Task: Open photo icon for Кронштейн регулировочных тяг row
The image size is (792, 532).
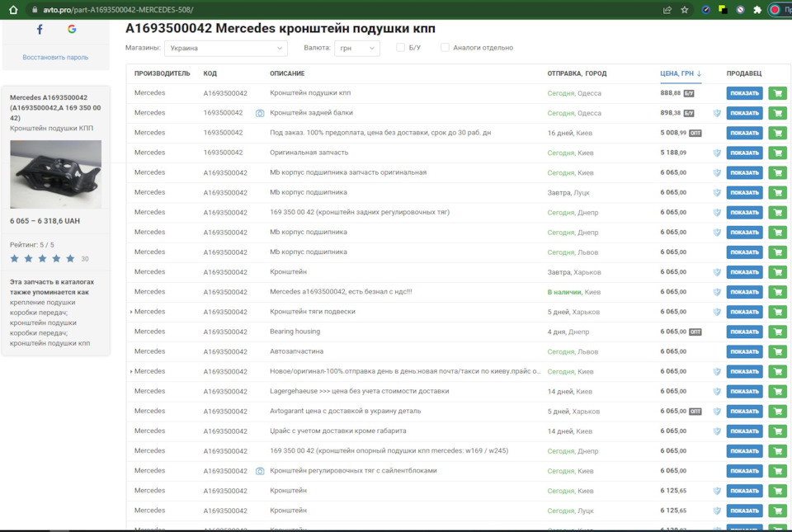Action: (260, 471)
